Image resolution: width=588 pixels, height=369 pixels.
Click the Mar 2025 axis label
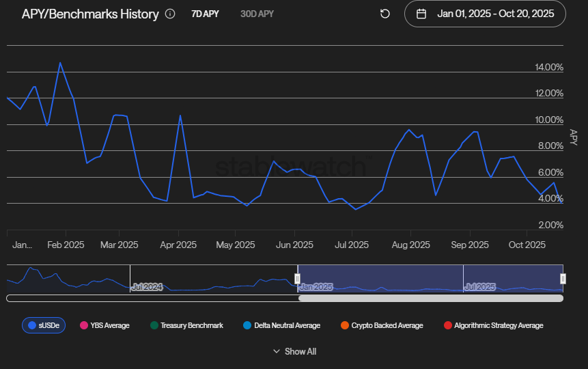click(x=120, y=245)
